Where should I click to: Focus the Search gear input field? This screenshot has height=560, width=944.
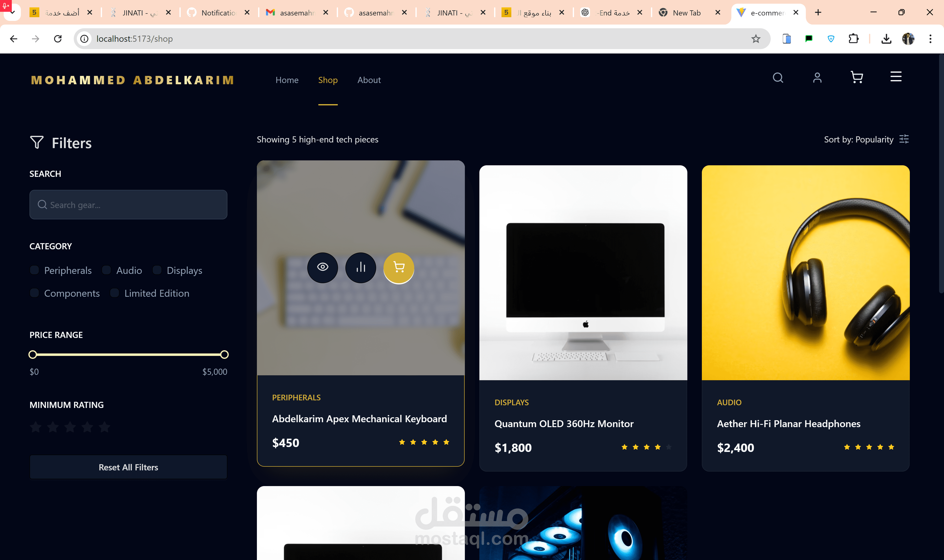128,205
